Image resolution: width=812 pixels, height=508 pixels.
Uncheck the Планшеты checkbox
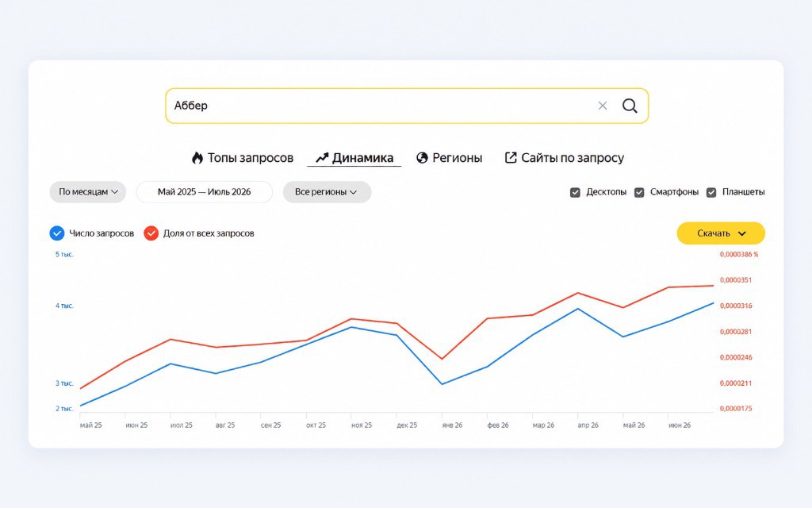[711, 192]
